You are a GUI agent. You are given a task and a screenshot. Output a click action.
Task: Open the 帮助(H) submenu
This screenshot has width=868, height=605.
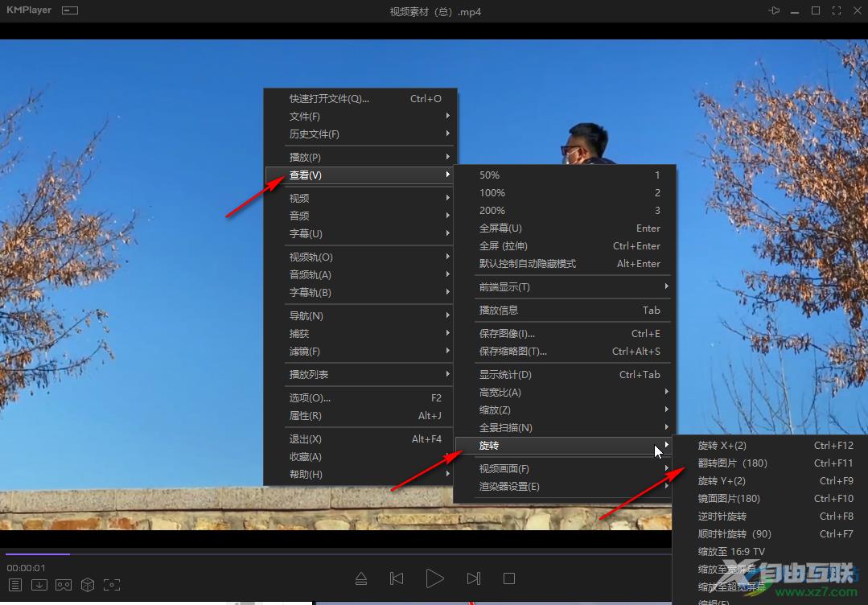pyautogui.click(x=359, y=474)
